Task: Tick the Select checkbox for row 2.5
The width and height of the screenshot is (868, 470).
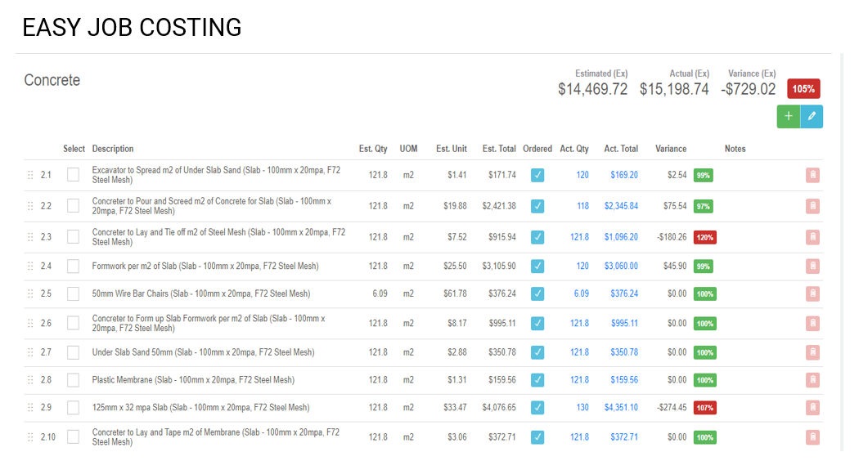Action: point(73,293)
